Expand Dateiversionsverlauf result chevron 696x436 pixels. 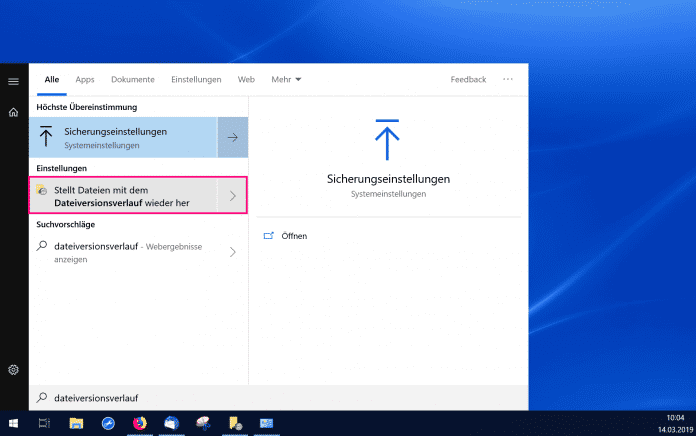click(232, 196)
